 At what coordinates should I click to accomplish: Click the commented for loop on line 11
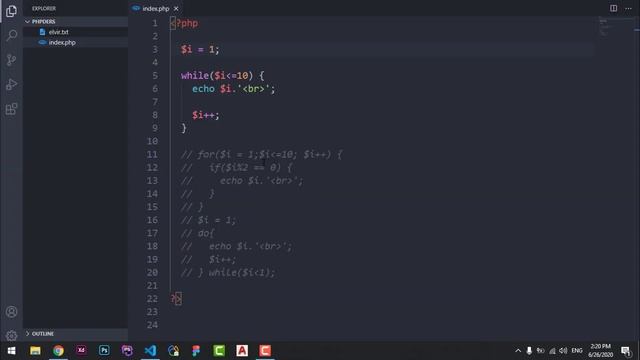click(262, 154)
